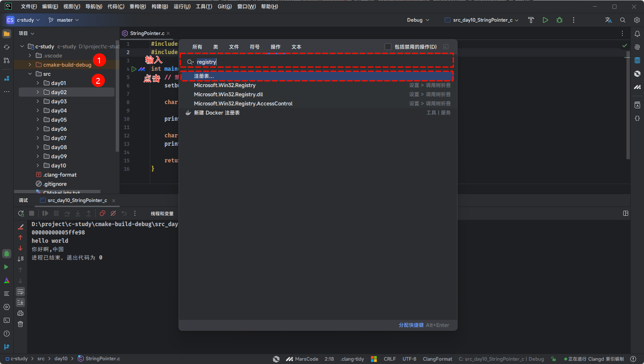This screenshot has width=644, height=364.
Task: Toggle soft-wrap in the console output
Action: tap(20, 292)
